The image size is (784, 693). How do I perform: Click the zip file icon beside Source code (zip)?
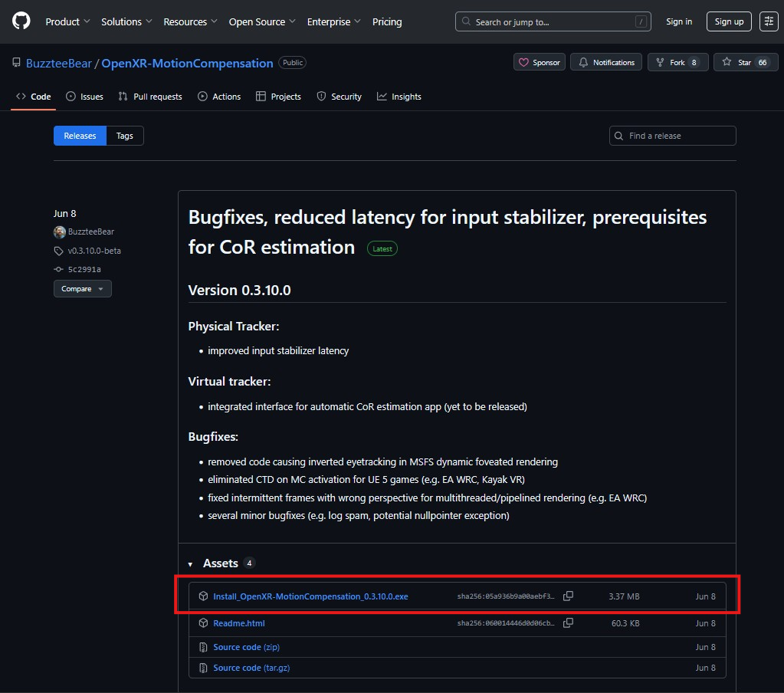coord(203,647)
